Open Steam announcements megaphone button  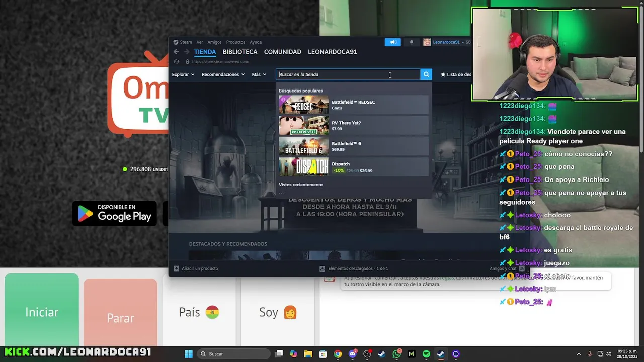pos(393,42)
